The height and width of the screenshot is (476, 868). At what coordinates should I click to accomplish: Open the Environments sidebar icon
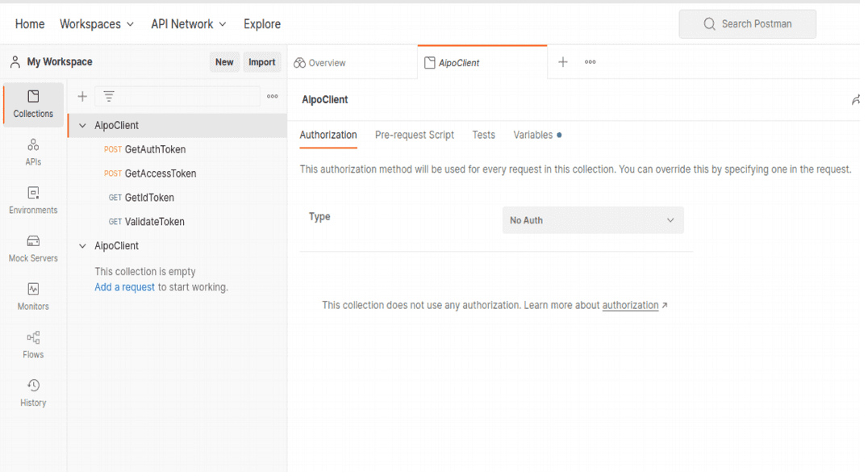coord(33,201)
